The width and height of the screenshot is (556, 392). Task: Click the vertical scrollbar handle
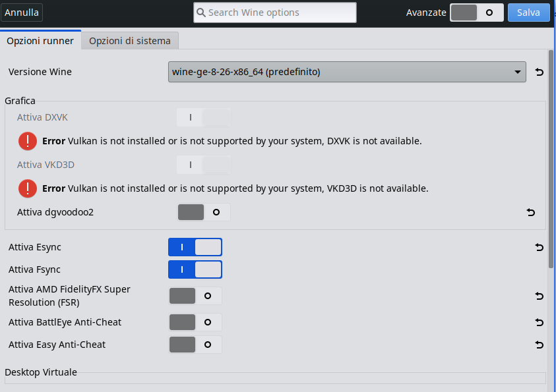tap(551, 159)
